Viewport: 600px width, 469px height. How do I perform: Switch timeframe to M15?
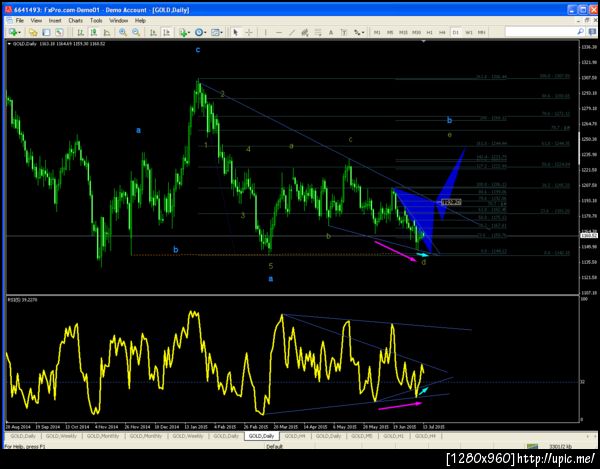403,33
